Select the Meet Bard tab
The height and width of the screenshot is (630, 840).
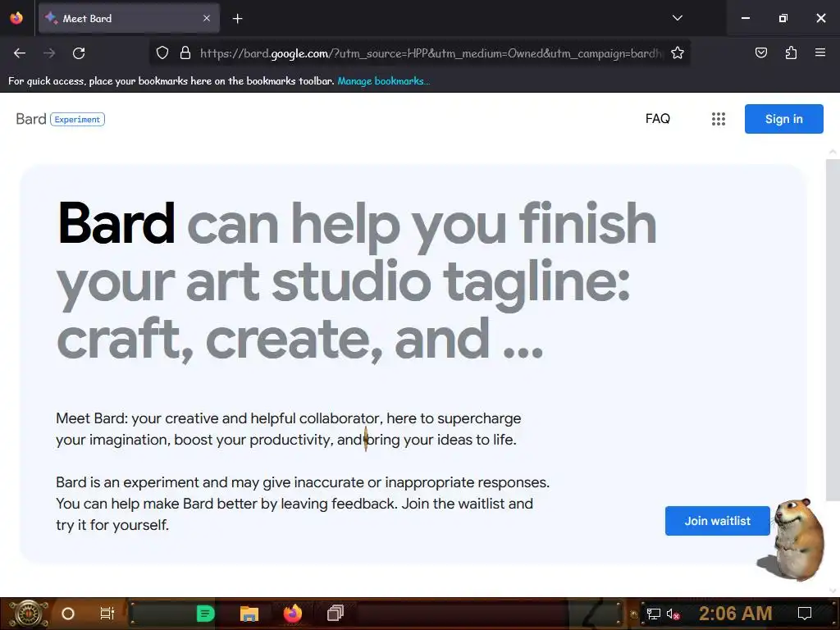point(129,18)
